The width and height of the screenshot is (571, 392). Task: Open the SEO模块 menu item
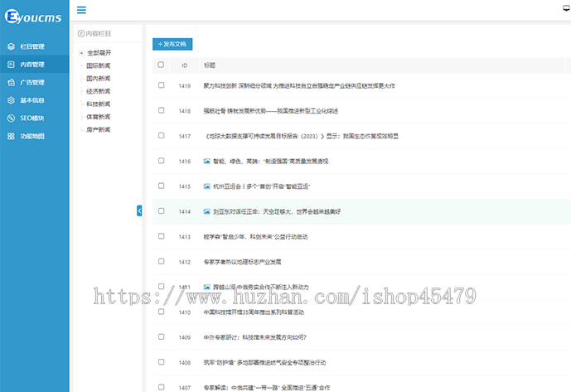35,118
